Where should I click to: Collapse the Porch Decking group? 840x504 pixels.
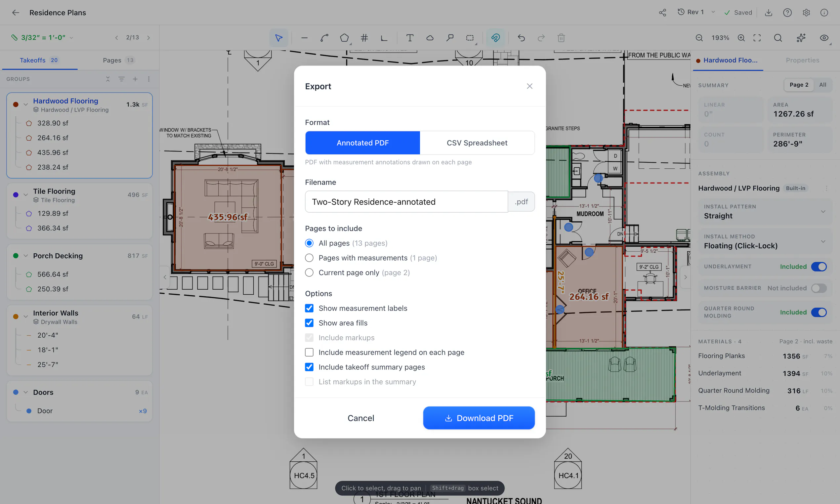click(25, 256)
